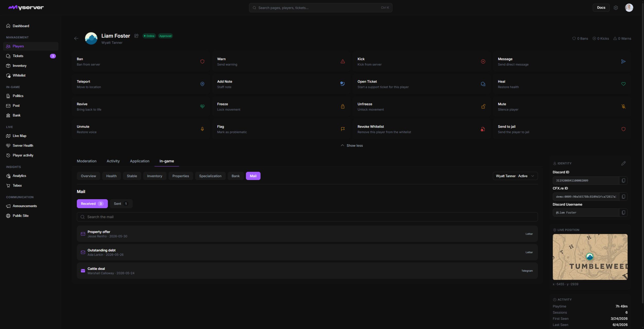The width and height of the screenshot is (644, 329).
Task: Click the Ban action card
Action: (x=141, y=61)
